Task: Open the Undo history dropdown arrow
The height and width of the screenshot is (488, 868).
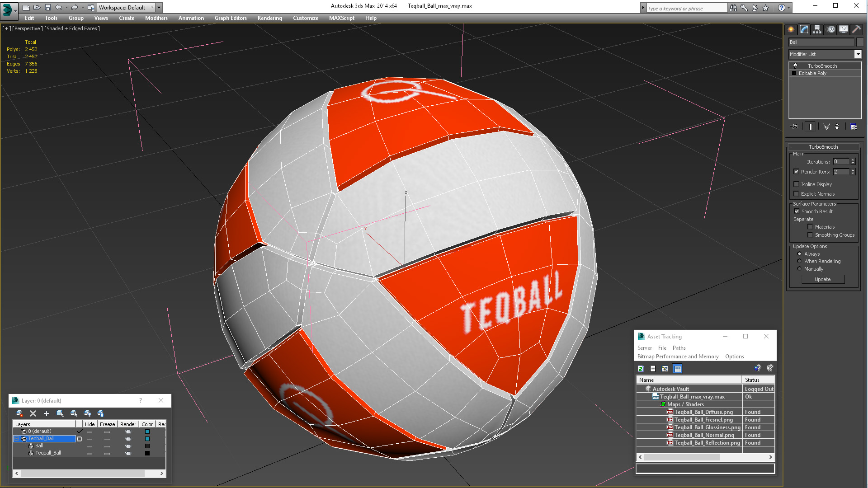Action: 66,7
